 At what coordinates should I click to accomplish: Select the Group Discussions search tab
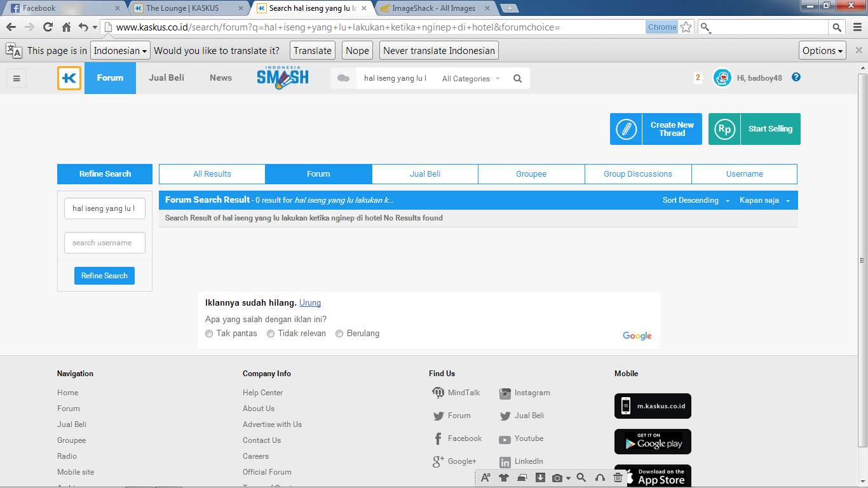coord(638,174)
